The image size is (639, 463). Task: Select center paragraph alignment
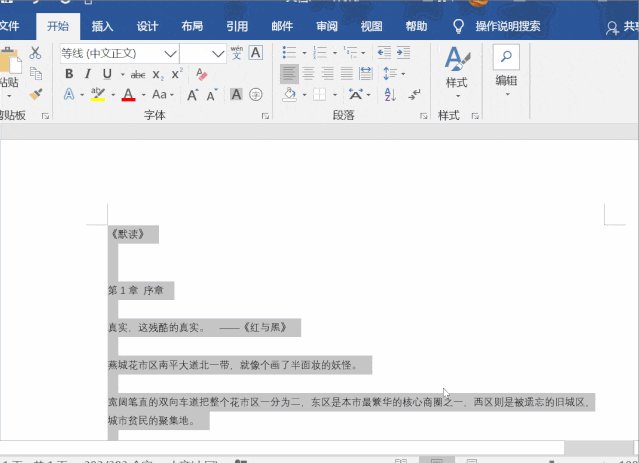308,74
